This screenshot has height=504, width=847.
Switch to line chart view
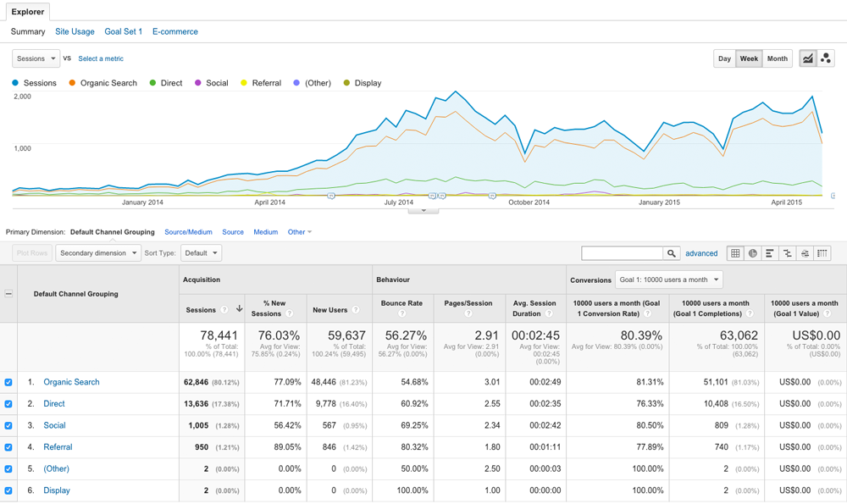coord(808,58)
